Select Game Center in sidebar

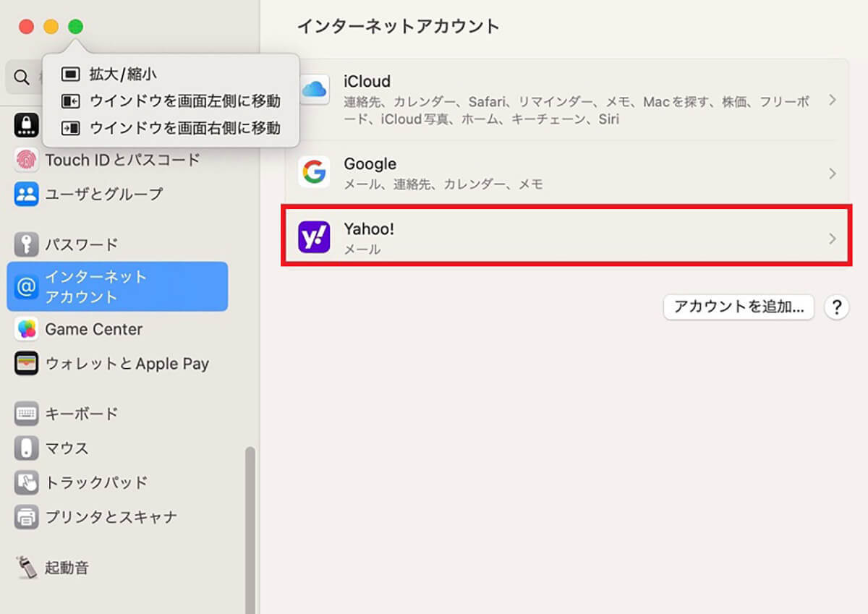tap(117, 329)
